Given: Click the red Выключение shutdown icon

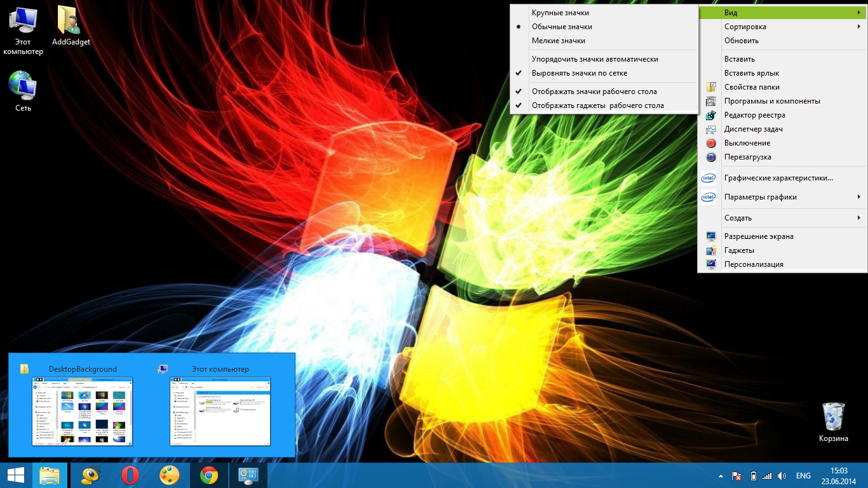Looking at the screenshot, I should click(711, 143).
